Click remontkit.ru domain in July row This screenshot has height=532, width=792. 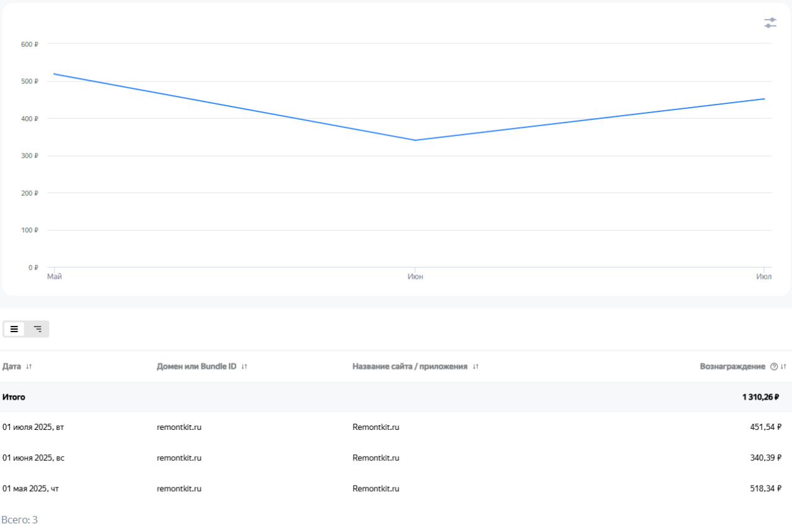tap(179, 427)
